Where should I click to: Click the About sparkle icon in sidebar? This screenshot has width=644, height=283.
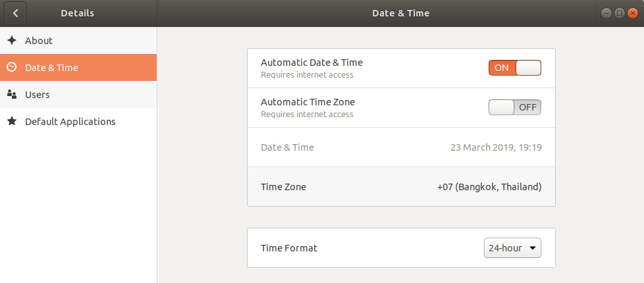[12, 40]
